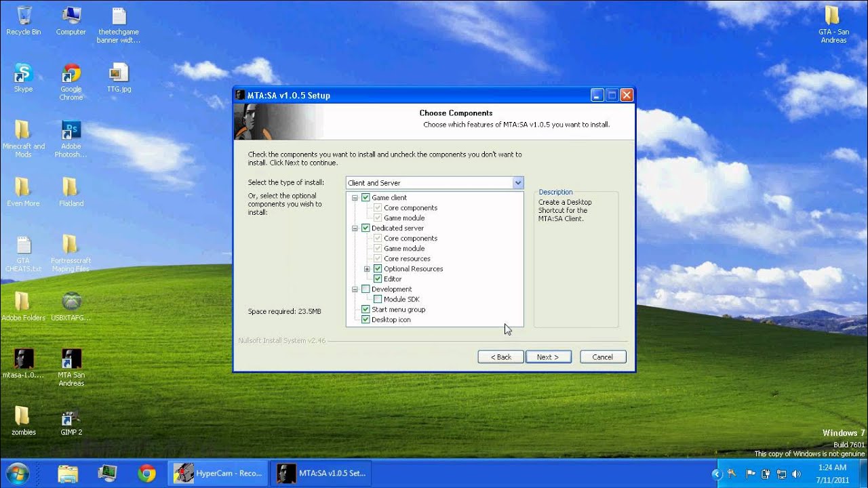Close the MTA:SA Setup window
This screenshot has width=868, height=488.
click(626, 96)
